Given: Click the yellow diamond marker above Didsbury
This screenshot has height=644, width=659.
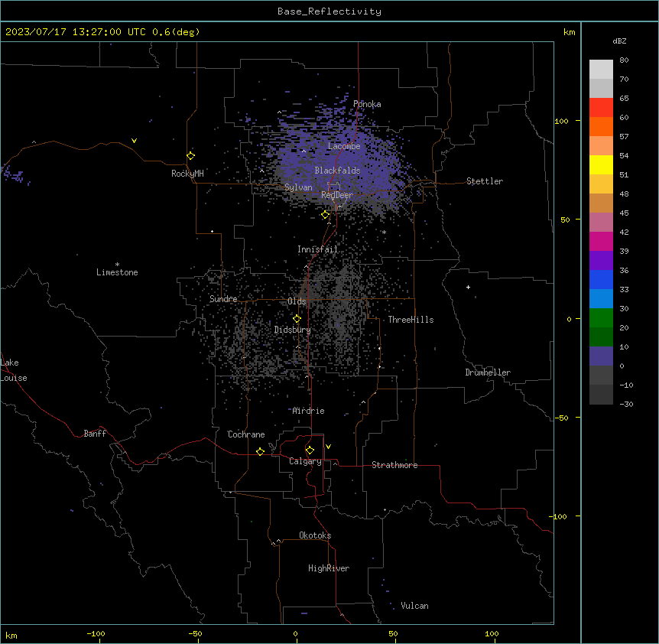Looking at the screenshot, I should click(x=297, y=319).
